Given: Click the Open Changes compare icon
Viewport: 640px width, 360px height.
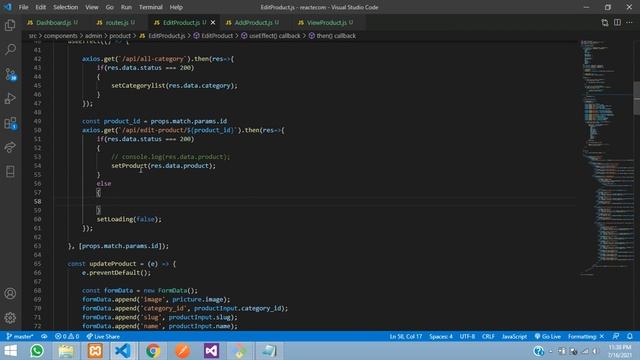Looking at the screenshot, I should [605, 22].
